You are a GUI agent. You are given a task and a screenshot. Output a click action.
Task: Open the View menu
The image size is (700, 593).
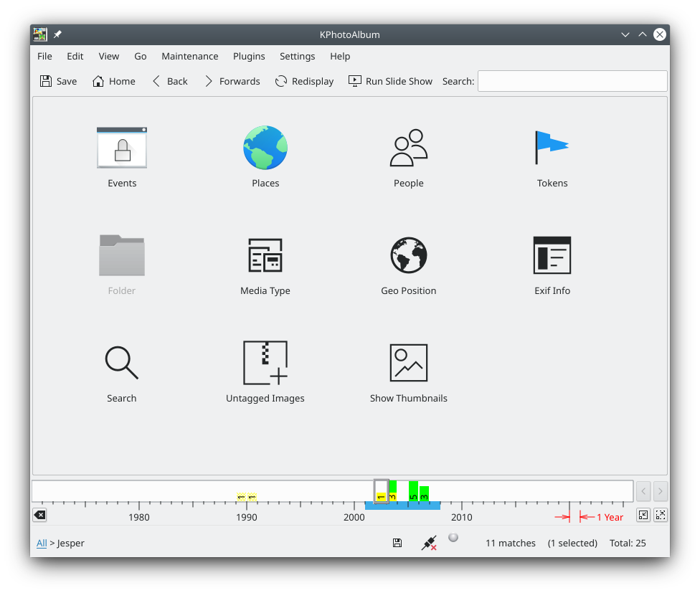pyautogui.click(x=108, y=56)
